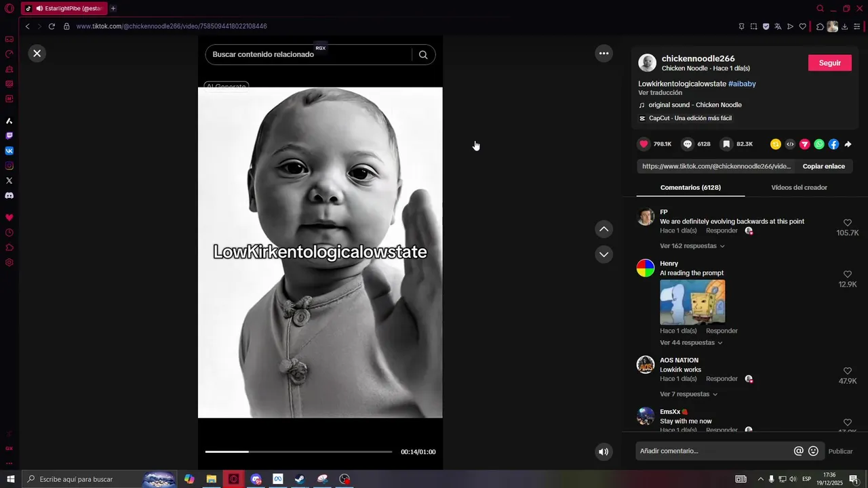Open chickennoodle266 profile avatar
The image size is (868, 488).
pyautogui.click(x=647, y=63)
